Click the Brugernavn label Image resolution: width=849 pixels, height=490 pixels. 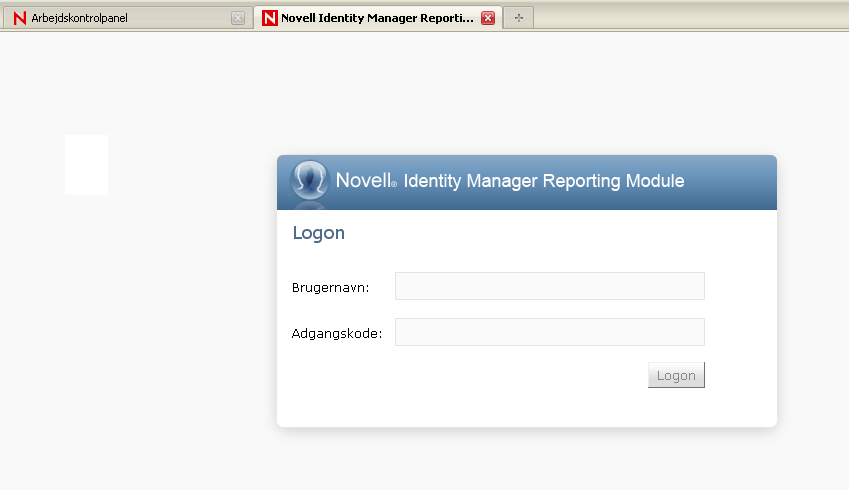pyautogui.click(x=330, y=288)
